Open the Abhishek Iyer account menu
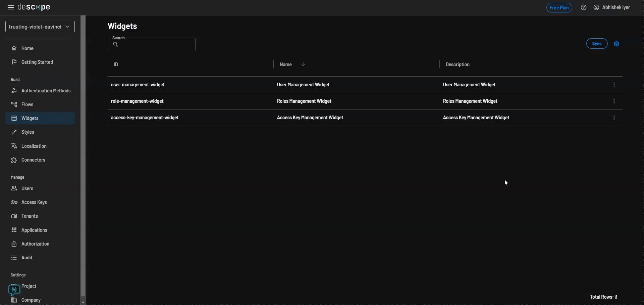The width and height of the screenshot is (644, 305). click(612, 7)
